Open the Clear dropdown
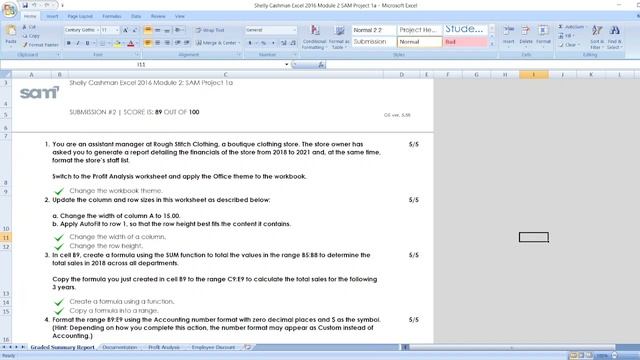Viewport: 640px width, 360px height. click(x=569, y=45)
